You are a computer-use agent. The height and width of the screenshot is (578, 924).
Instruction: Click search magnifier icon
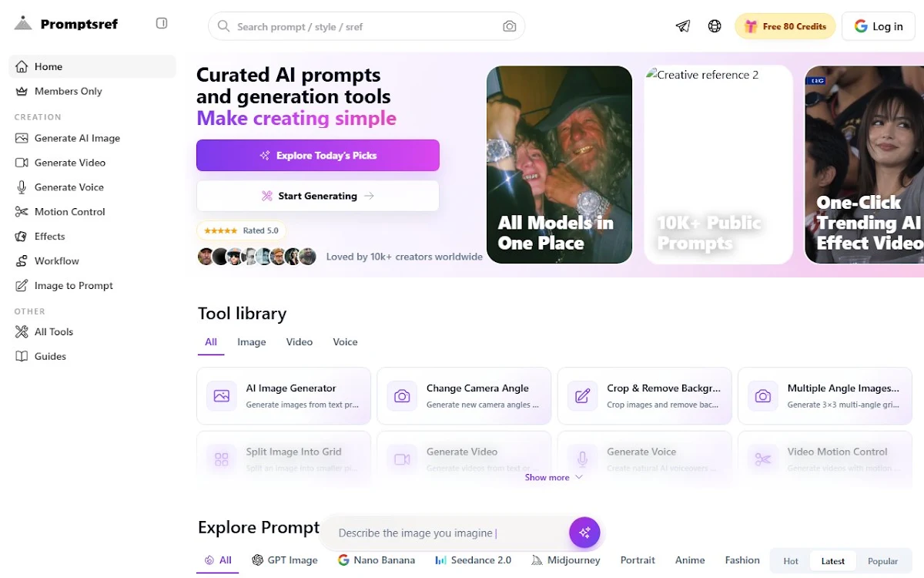[224, 26]
